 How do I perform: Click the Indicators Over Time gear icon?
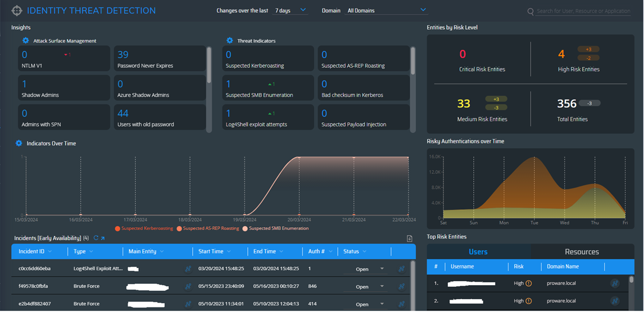tap(19, 143)
